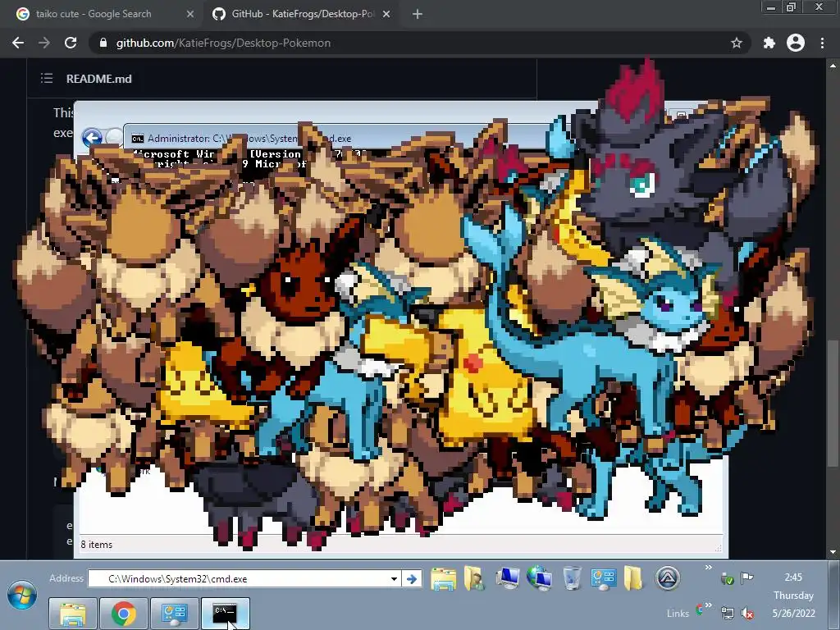The width and height of the screenshot is (840, 630).
Task: Go forward in Chrome
Action: tap(44, 43)
